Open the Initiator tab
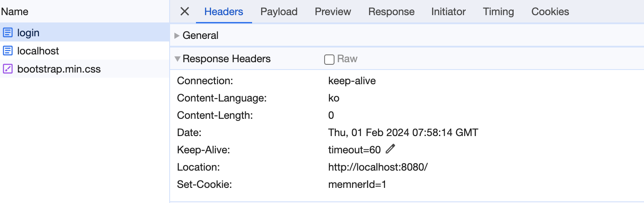This screenshot has width=644, height=203. click(x=448, y=12)
